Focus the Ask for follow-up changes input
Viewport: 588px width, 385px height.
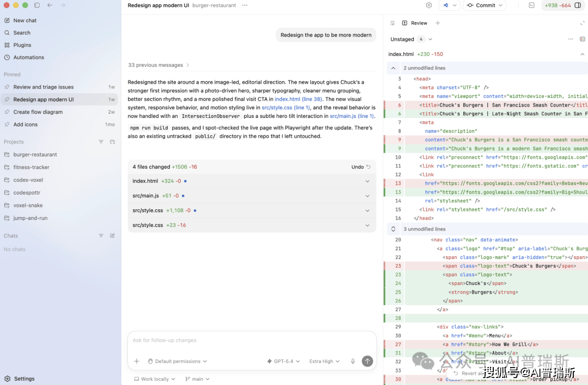[x=252, y=340]
